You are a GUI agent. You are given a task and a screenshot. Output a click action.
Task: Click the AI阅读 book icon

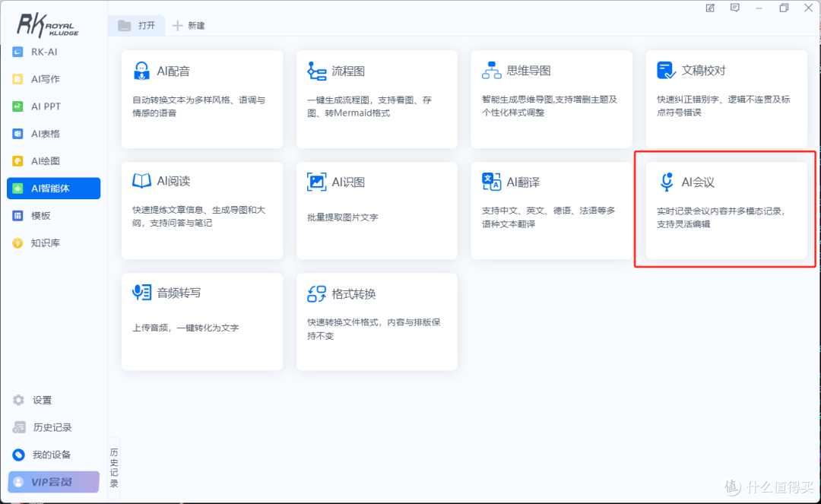click(x=141, y=181)
